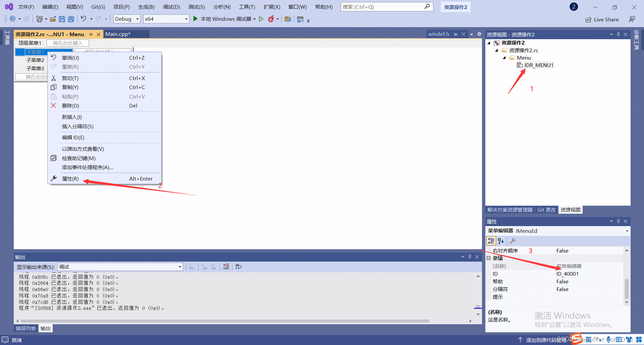The height and width of the screenshot is (345, 644).
Task: Start debugging with green play button
Action: point(195,19)
